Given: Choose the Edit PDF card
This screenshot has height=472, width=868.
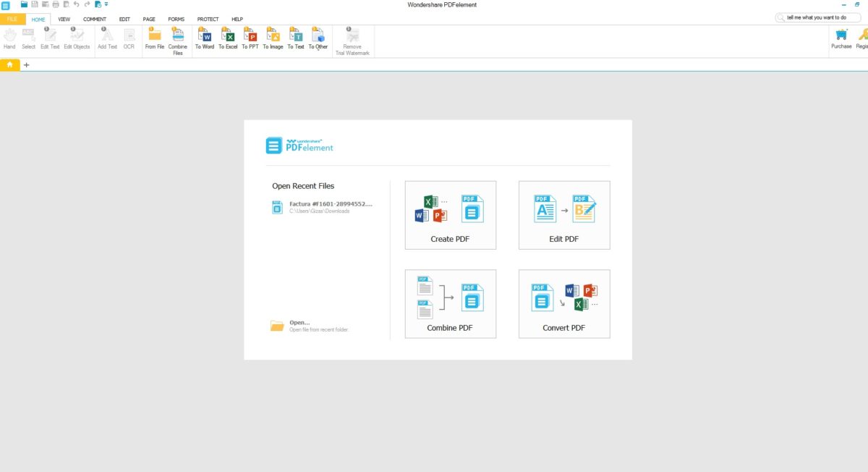Looking at the screenshot, I should pyautogui.click(x=564, y=215).
